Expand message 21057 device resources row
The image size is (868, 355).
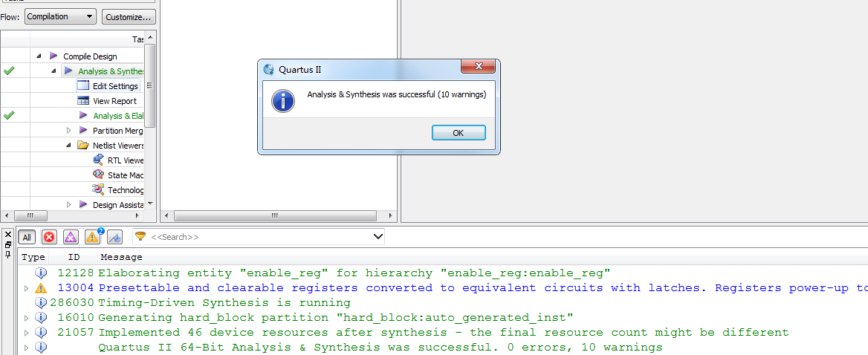26,333
